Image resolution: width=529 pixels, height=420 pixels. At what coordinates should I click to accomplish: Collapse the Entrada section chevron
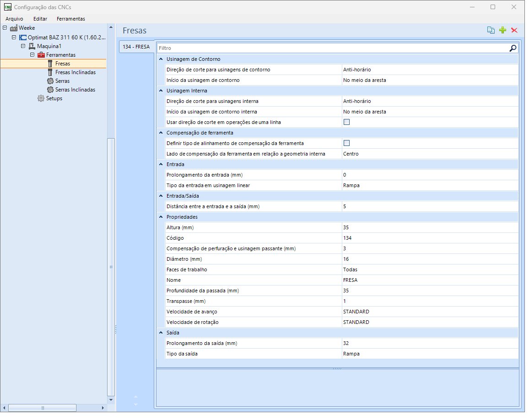tap(161, 164)
